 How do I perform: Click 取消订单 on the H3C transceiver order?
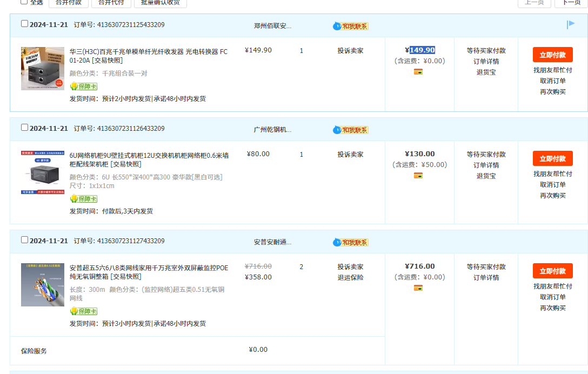pos(552,81)
